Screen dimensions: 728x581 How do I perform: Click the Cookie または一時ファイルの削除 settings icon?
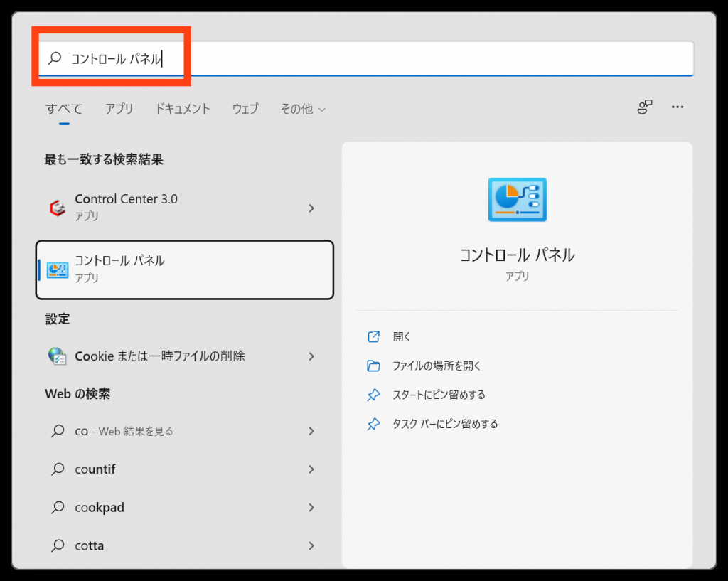click(x=58, y=356)
